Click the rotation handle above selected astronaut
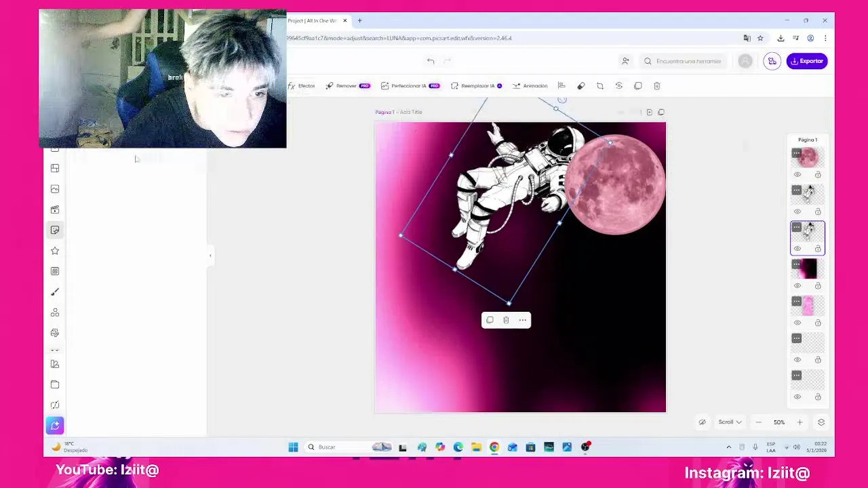Viewport: 868px width, 488px height. pyautogui.click(x=562, y=100)
